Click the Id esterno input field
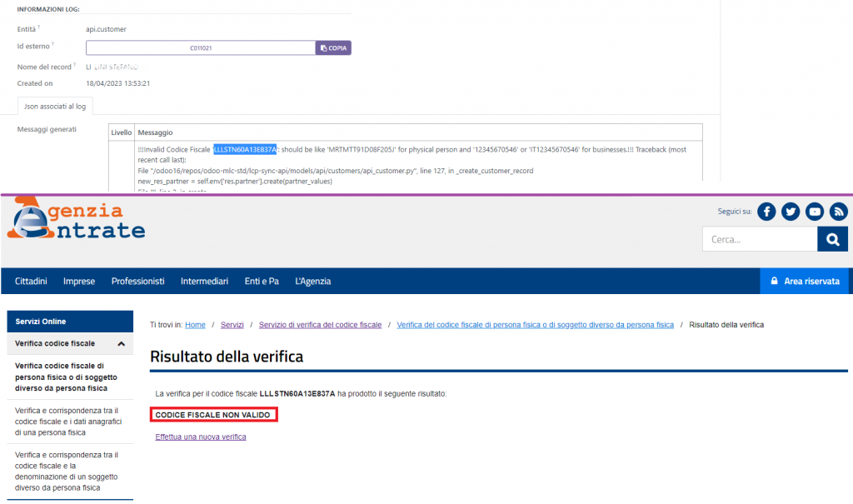This screenshot has width=853, height=504. click(x=200, y=48)
